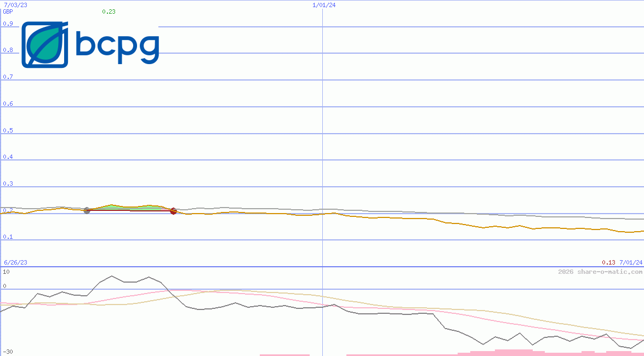Select the gray buy marker dot
The height and width of the screenshot is (356, 644).
click(x=87, y=211)
